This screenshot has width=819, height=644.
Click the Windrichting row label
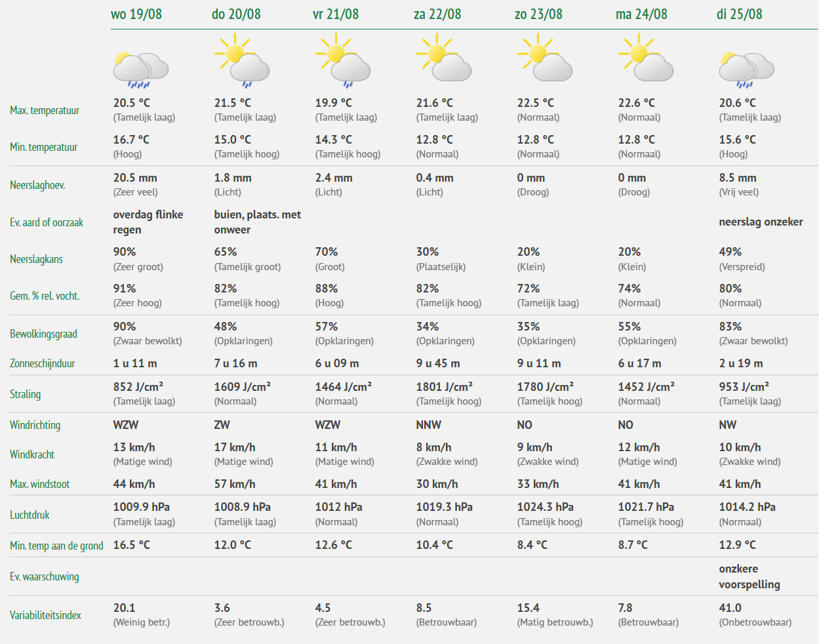click(x=35, y=425)
